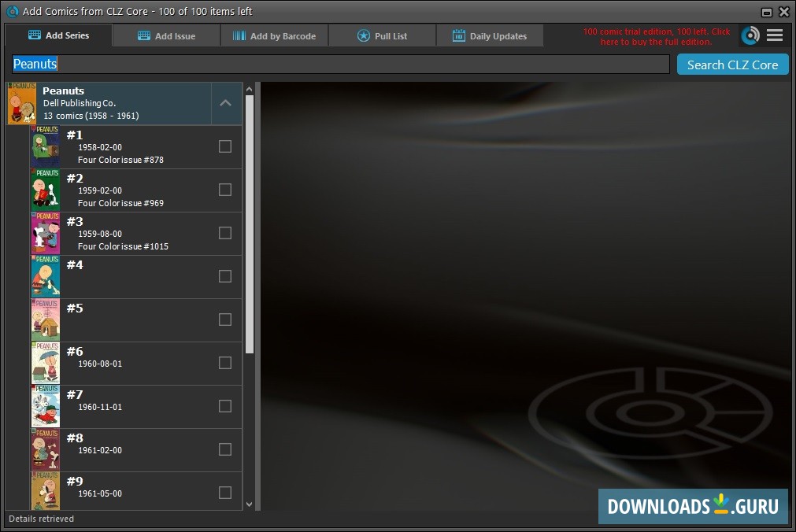Switch to the Add Issue tab
Screen dimensions: 796x532
pyautogui.click(x=166, y=36)
